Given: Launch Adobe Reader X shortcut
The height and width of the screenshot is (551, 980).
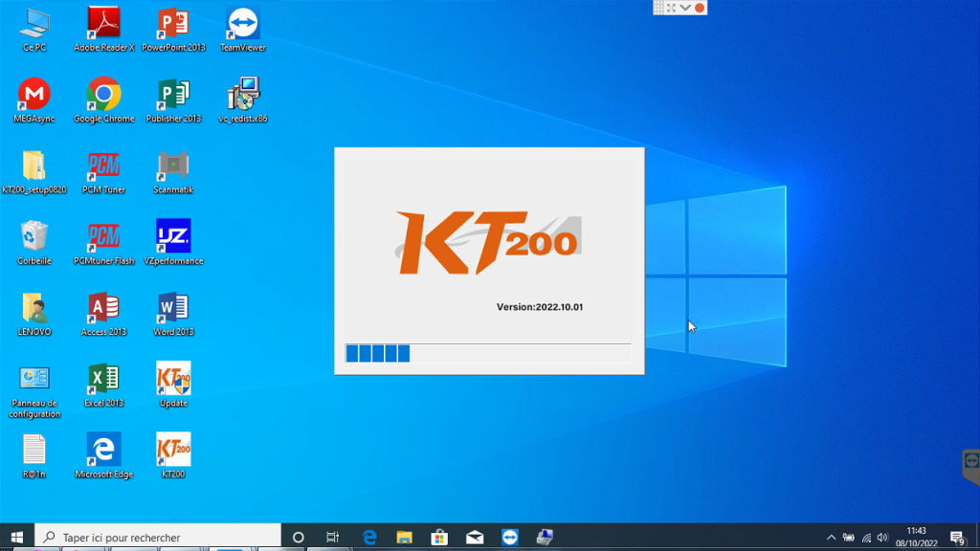Looking at the screenshot, I should (x=103, y=30).
